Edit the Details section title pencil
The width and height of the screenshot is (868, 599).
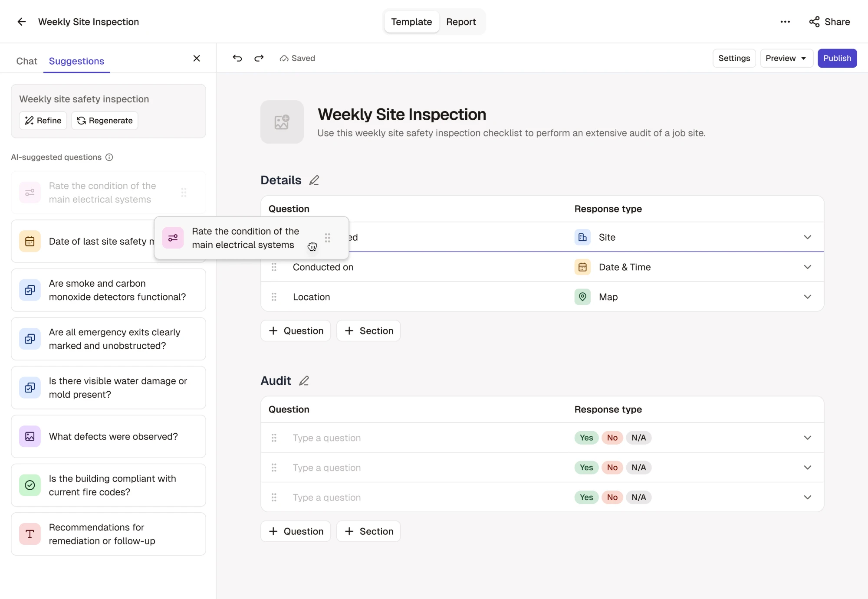[314, 180]
